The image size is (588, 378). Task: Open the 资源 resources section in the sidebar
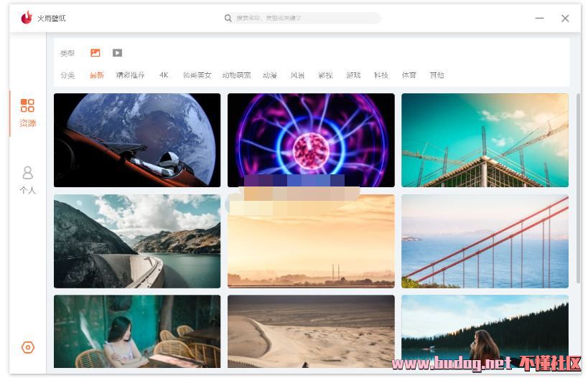(x=28, y=113)
